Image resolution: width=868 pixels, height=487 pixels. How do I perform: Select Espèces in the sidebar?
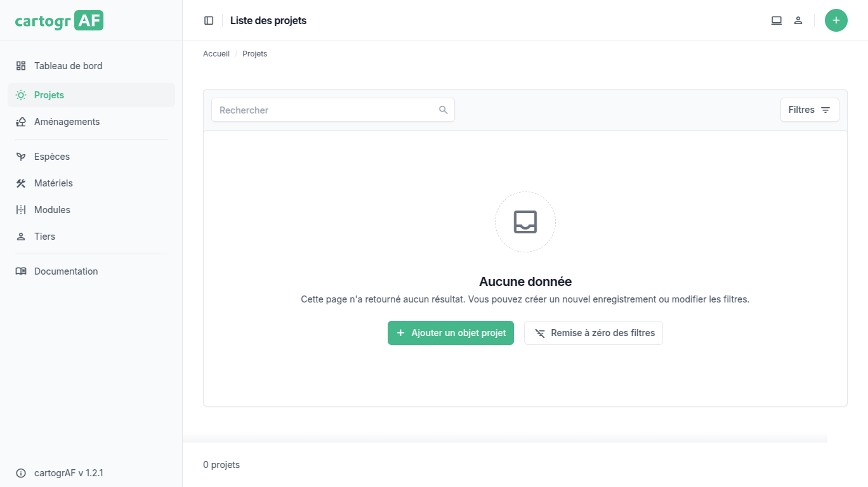pyautogui.click(x=52, y=157)
